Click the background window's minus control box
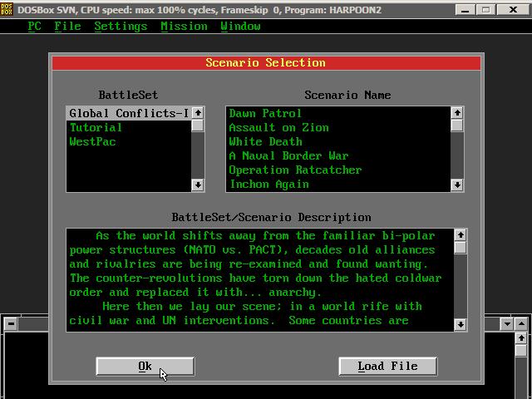This screenshot has width=532, height=399. click(x=11, y=324)
